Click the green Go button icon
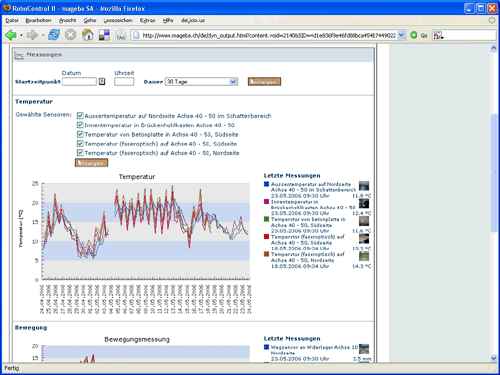Viewport: 500px width, 375px height. [414, 35]
